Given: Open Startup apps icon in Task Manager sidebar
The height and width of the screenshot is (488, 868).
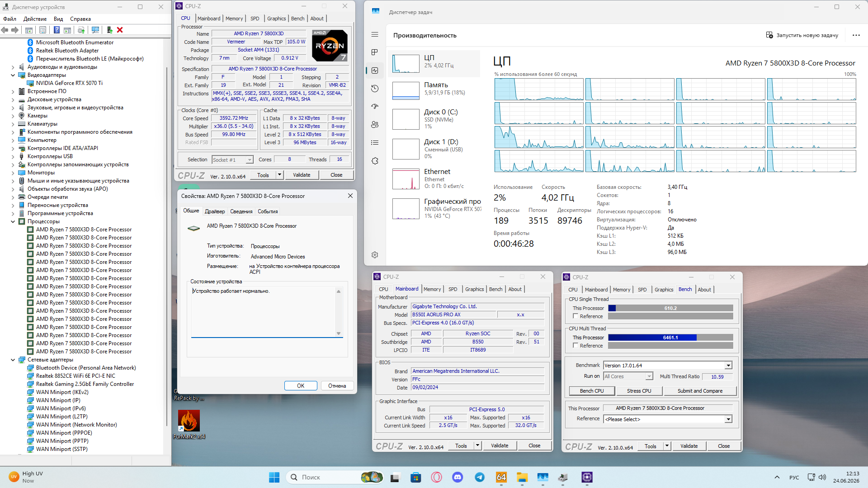Looking at the screenshot, I should [x=374, y=107].
